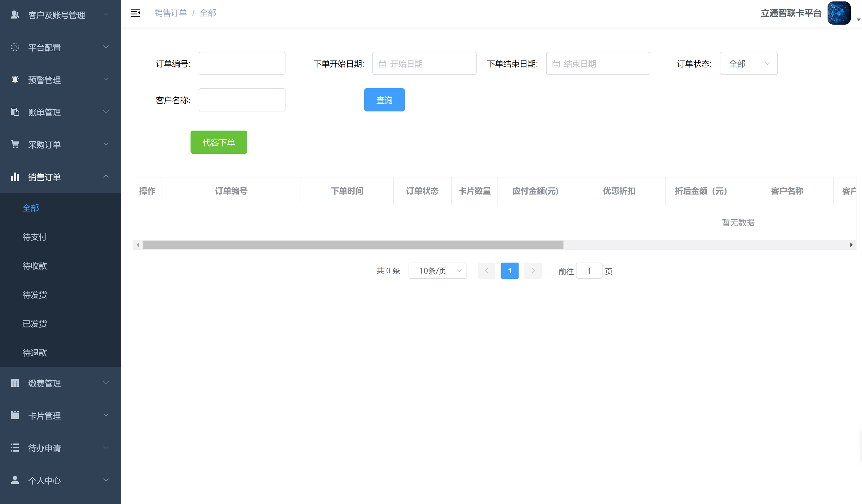Click the customer and account management person icon

pyautogui.click(x=15, y=14)
